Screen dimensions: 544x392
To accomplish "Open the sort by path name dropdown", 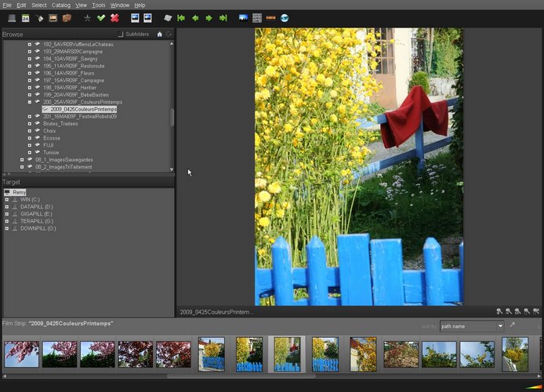I will 471,326.
